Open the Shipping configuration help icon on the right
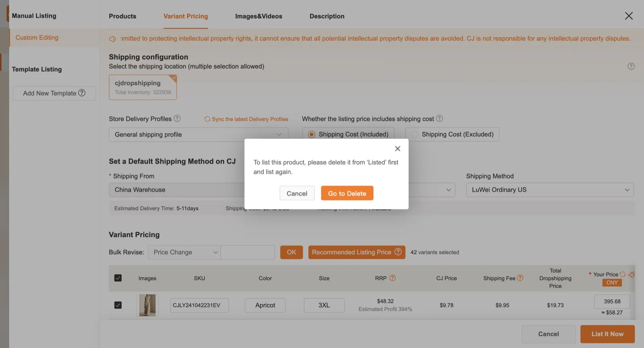The width and height of the screenshot is (644, 348). pyautogui.click(x=631, y=66)
